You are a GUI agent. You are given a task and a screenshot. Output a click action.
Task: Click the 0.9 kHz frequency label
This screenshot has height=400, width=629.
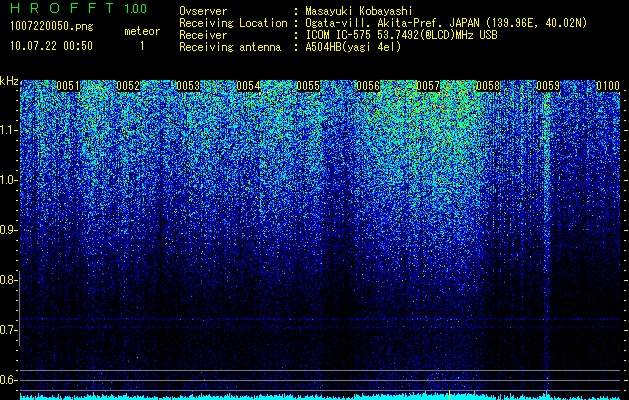[x=8, y=230]
